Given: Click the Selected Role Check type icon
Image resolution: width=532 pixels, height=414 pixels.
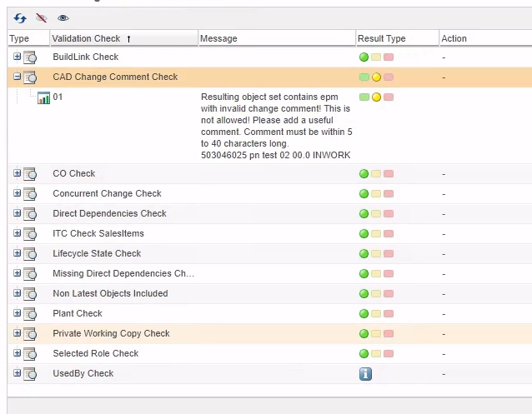Looking at the screenshot, I should coord(30,354).
